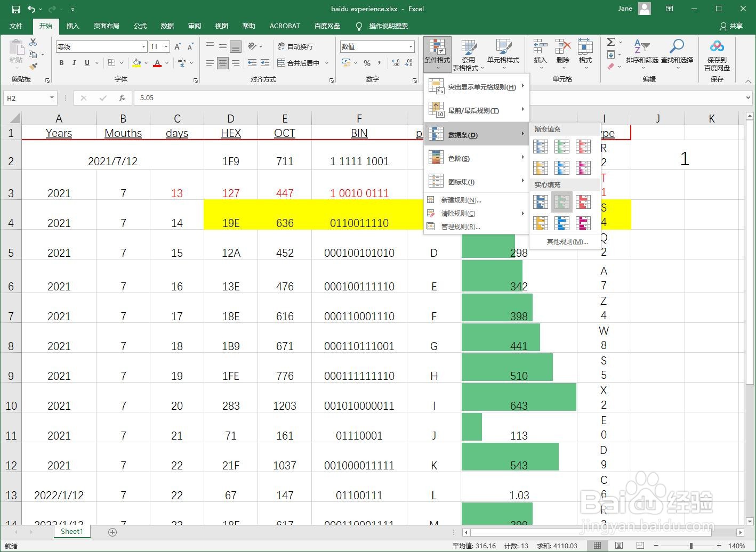
Task: Click the Borders icon
Action: (111, 63)
